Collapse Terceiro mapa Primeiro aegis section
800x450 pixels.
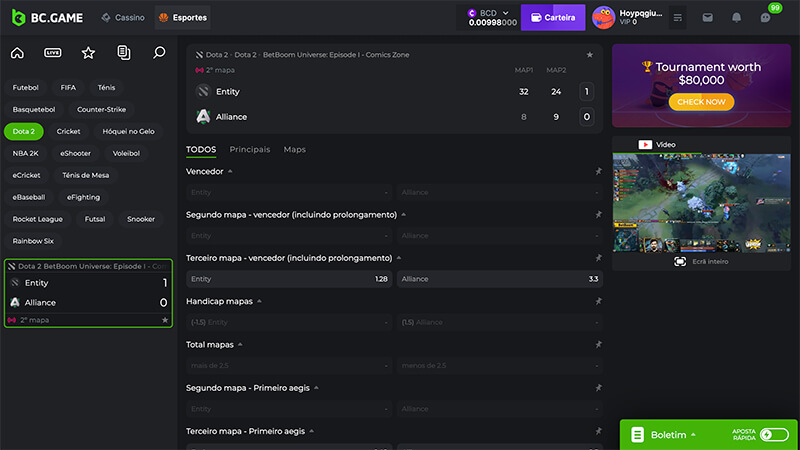click(x=312, y=432)
